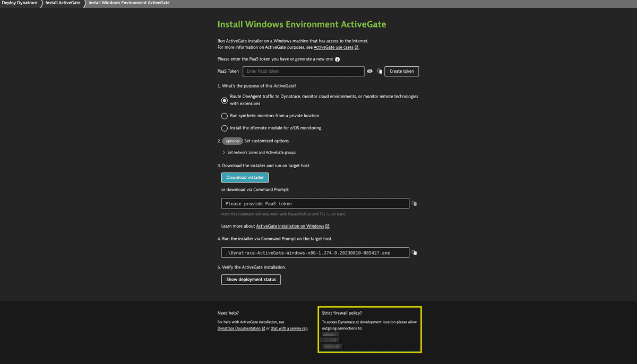Copy the Command Prompt download command
The width and height of the screenshot is (637, 364).
[414, 203]
